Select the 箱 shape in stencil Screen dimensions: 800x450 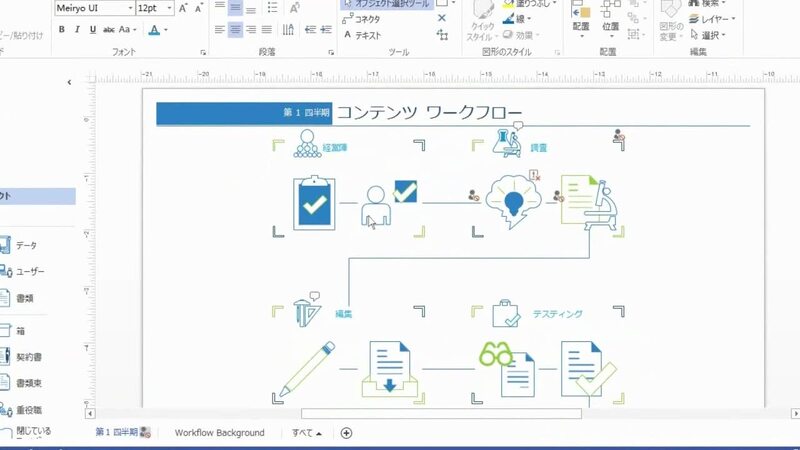click(13, 331)
